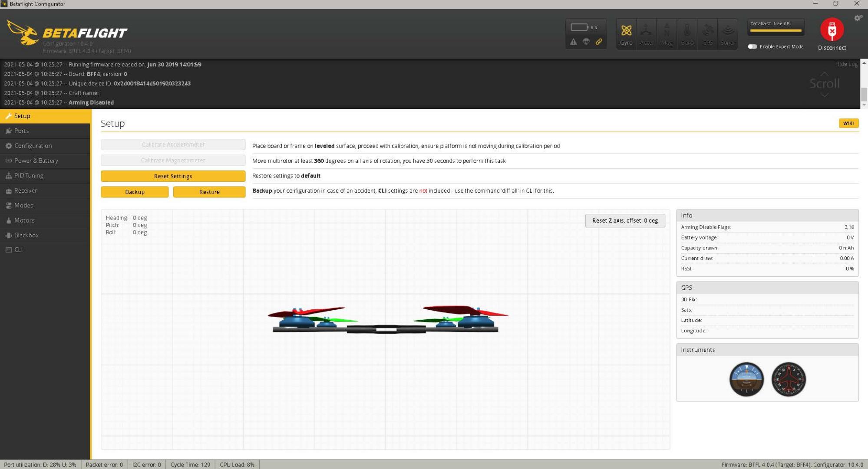Click the Unique device ID log line
The image size is (868, 469).
point(97,83)
